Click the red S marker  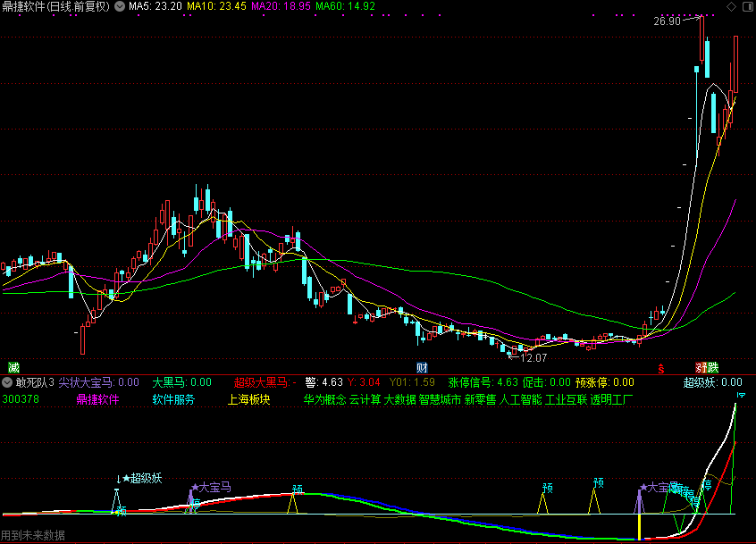coord(661,369)
